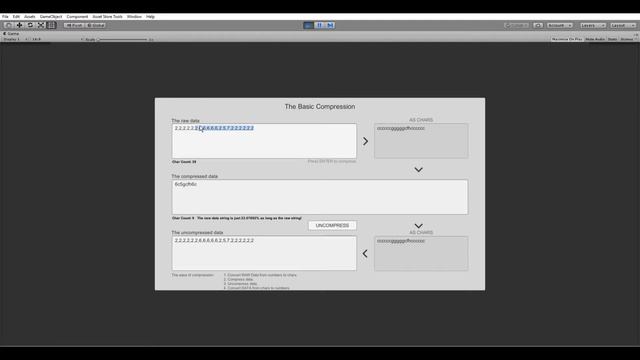Open the Gizmos option
640x360 pixels.
(x=628, y=39)
